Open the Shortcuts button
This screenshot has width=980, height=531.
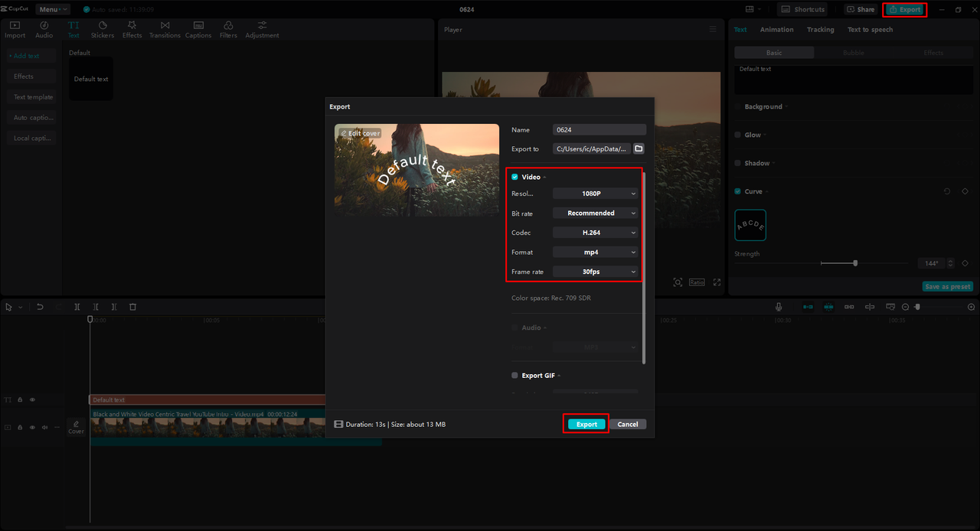point(802,9)
